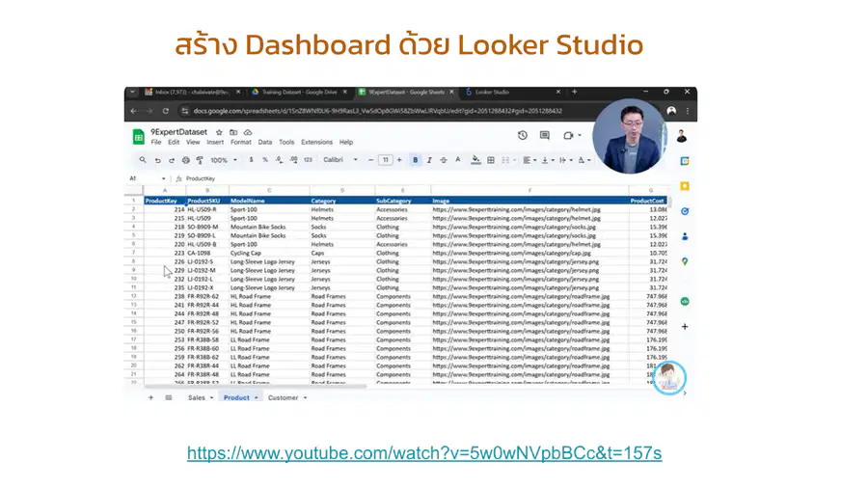The image size is (868, 488).
Task: Increase font size with plus button
Action: [399, 160]
